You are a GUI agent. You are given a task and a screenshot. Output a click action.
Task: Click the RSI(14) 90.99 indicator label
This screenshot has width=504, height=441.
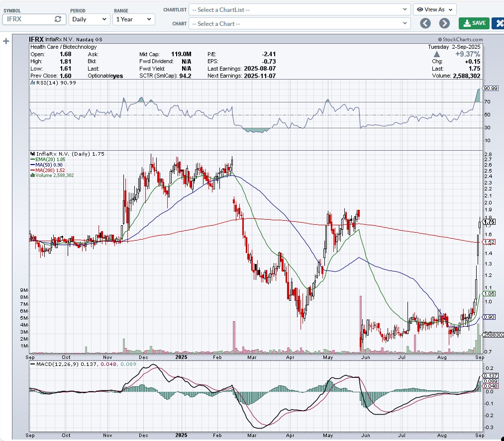tap(53, 83)
